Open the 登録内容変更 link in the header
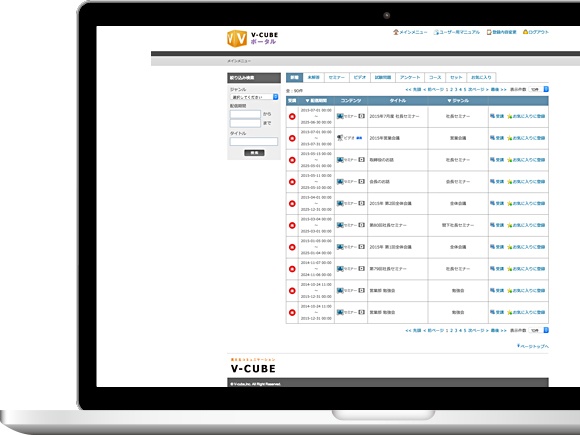 pyautogui.click(x=501, y=32)
